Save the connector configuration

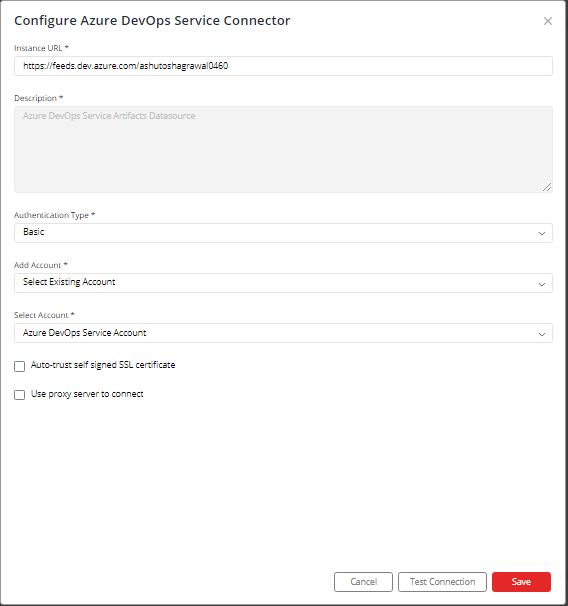pos(521,582)
